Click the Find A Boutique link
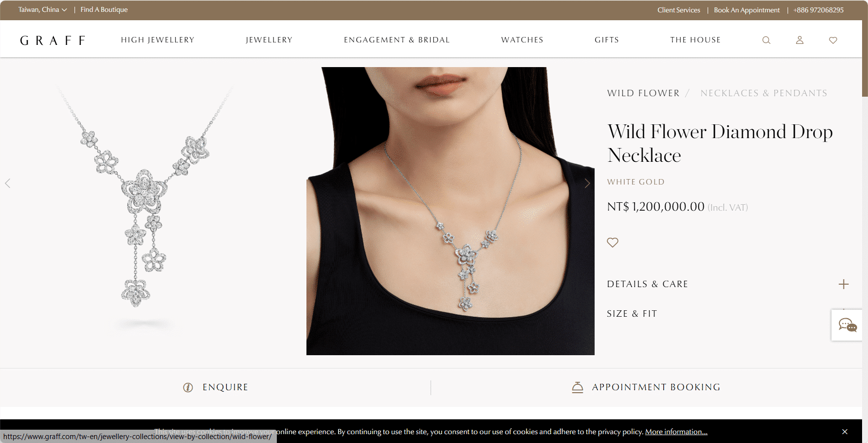The image size is (868, 443). coord(104,10)
